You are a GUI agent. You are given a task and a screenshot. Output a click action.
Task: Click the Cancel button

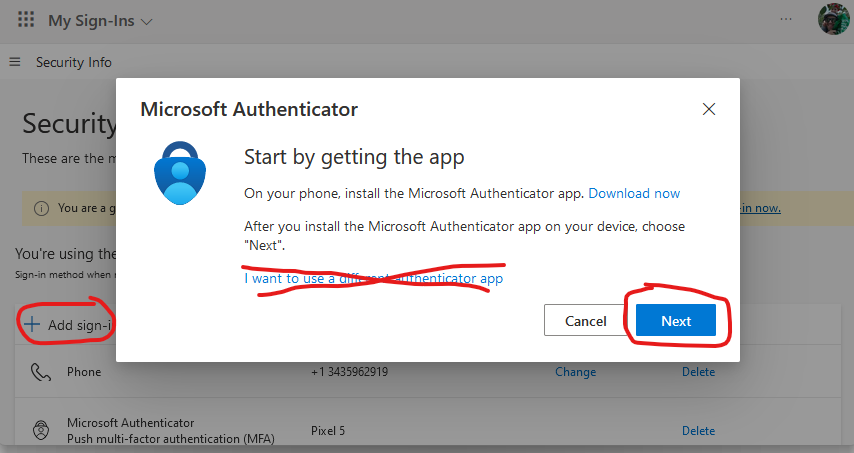point(585,321)
